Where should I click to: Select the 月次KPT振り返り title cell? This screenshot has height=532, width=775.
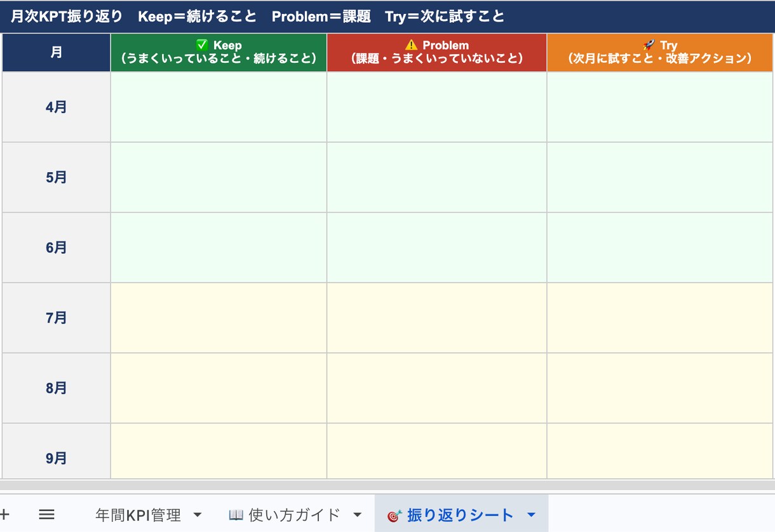click(387, 17)
